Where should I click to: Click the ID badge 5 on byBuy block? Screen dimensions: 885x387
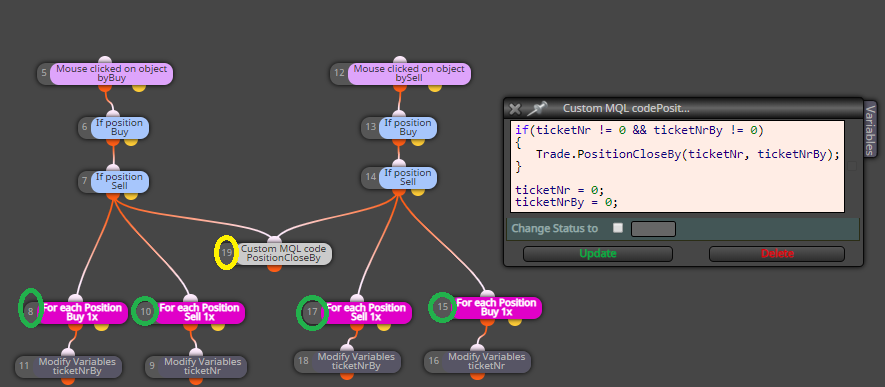point(44,74)
